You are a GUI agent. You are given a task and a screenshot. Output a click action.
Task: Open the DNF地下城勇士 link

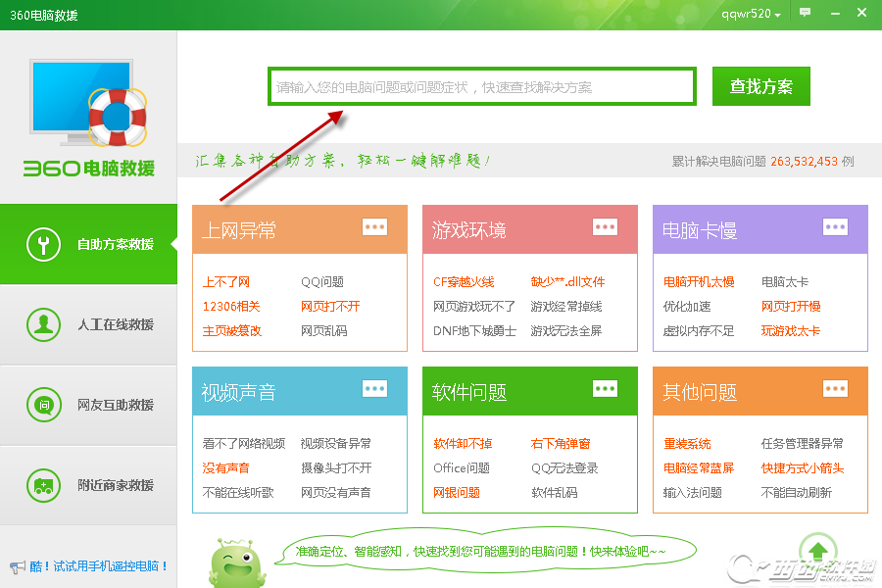(x=474, y=331)
